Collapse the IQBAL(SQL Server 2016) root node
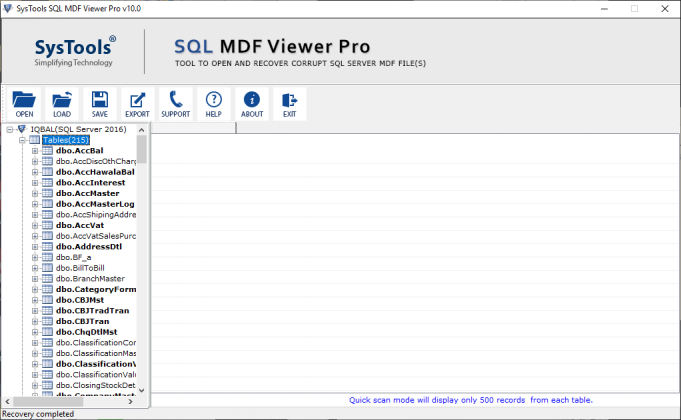This screenshot has width=681, height=420. point(10,129)
